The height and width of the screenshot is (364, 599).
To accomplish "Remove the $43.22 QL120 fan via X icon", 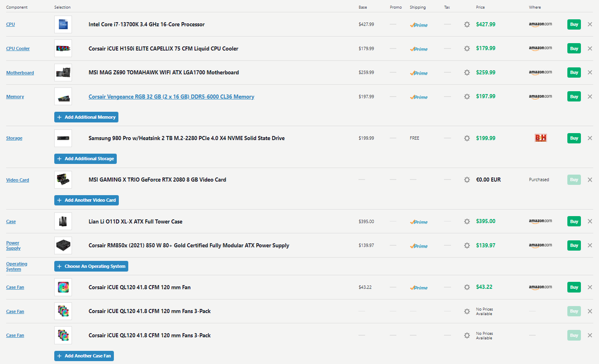I will point(590,287).
